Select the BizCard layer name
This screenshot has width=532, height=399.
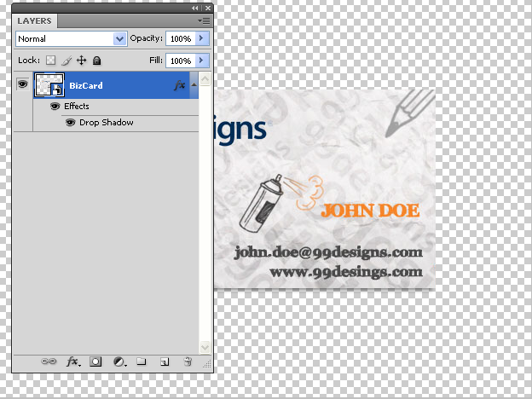click(86, 85)
